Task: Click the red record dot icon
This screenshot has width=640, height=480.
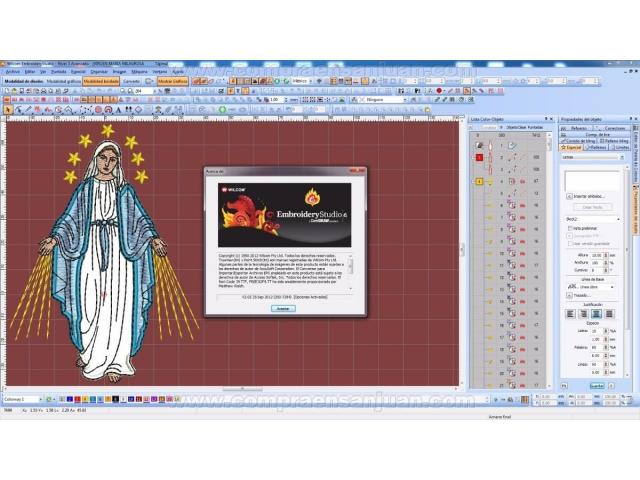Action: tap(440, 91)
